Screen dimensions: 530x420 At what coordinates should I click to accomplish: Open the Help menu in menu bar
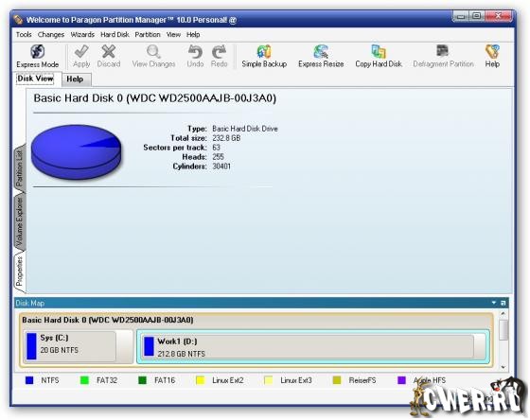pyautogui.click(x=193, y=34)
